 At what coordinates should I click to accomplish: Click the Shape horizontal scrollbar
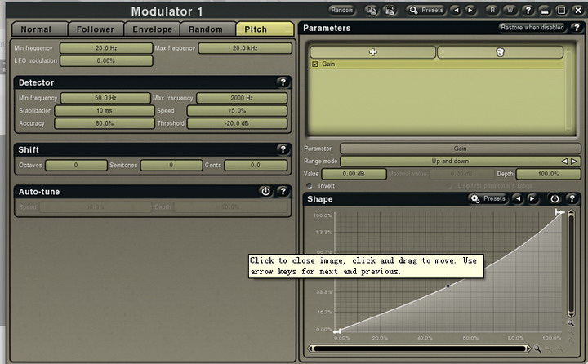tap(420, 348)
